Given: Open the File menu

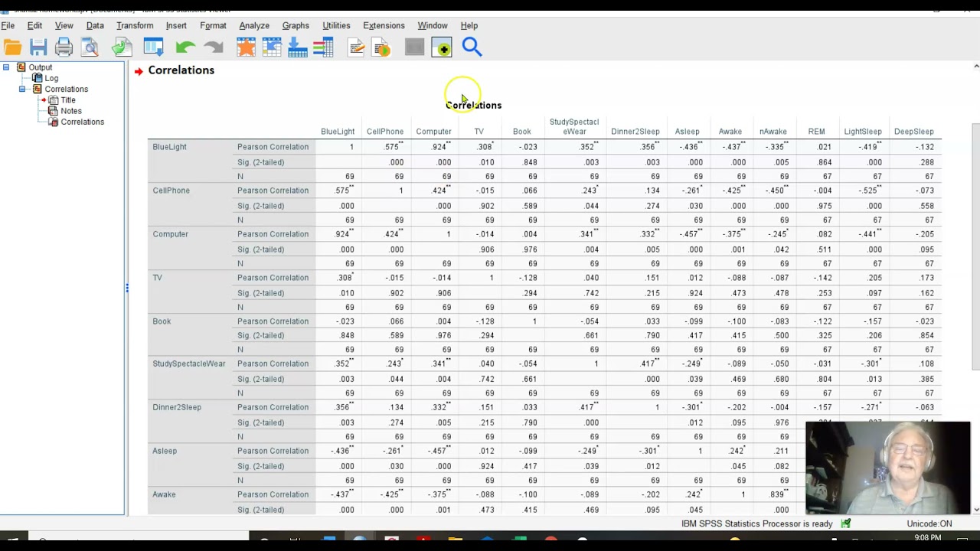Looking at the screenshot, I should point(8,25).
